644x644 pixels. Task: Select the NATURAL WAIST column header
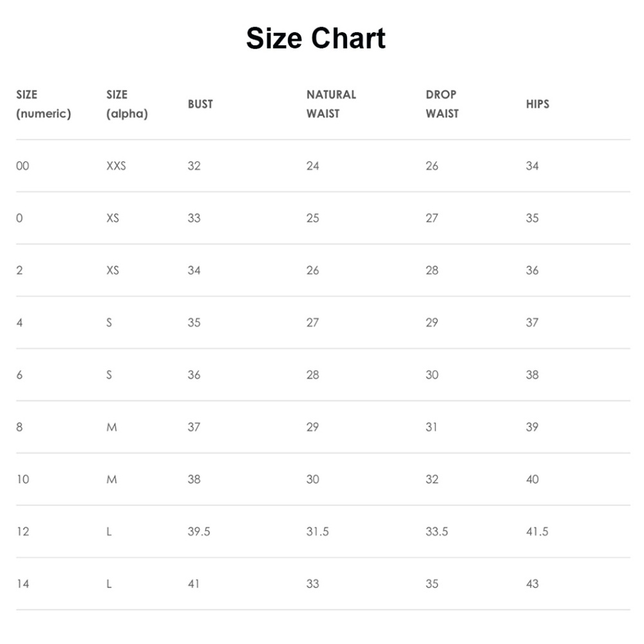(331, 104)
